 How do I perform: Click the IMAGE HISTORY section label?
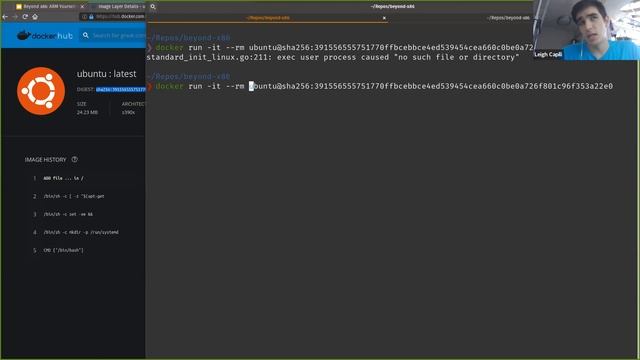pyautogui.click(x=45, y=160)
